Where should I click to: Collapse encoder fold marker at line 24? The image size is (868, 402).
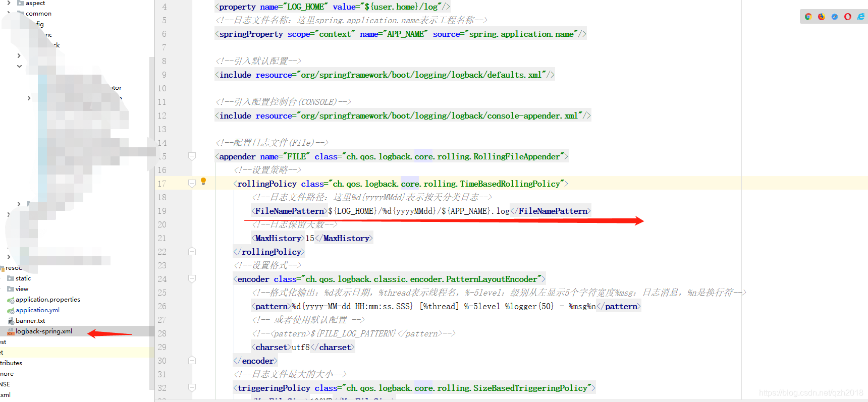point(192,278)
